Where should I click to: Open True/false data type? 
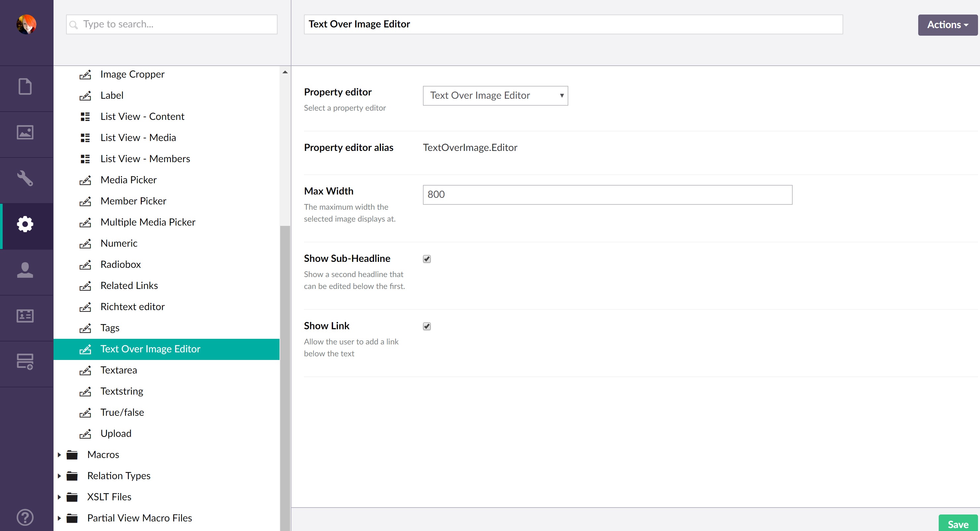pyautogui.click(x=122, y=412)
